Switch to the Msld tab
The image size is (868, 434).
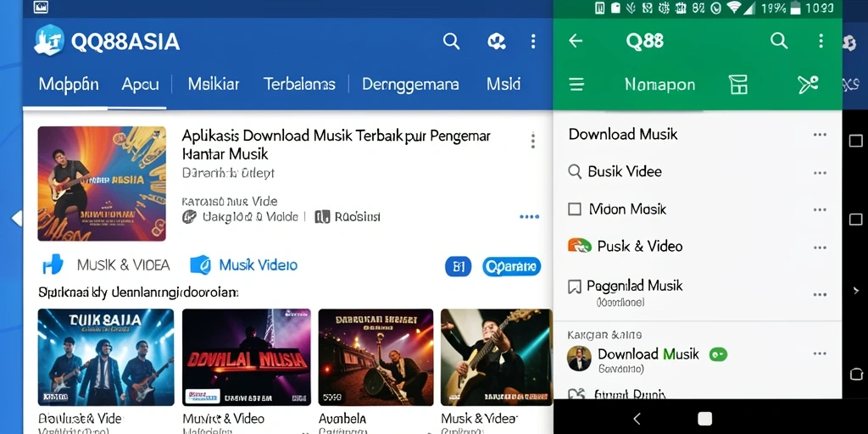click(x=504, y=84)
